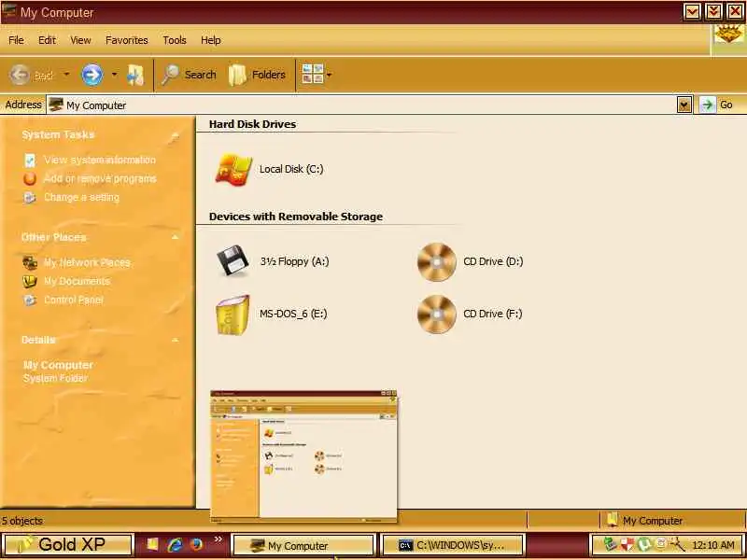The image size is (747, 560).
Task: Click the Go button
Action: tap(718, 105)
